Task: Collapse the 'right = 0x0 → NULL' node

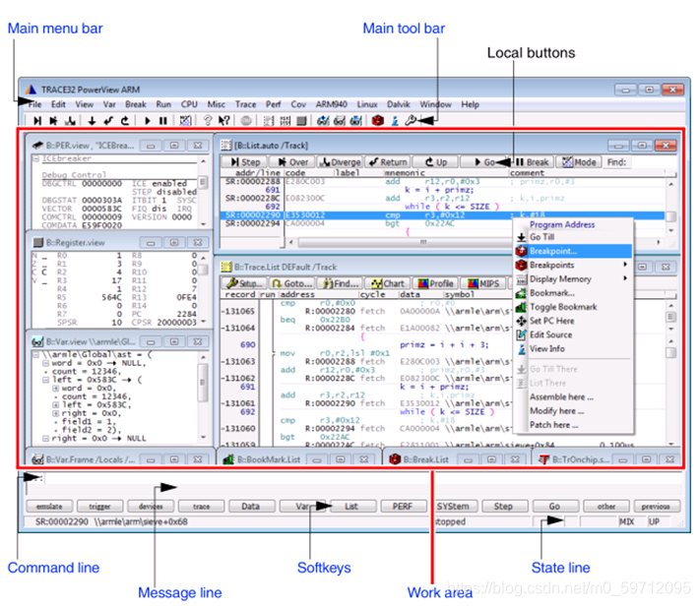Action: (45, 439)
